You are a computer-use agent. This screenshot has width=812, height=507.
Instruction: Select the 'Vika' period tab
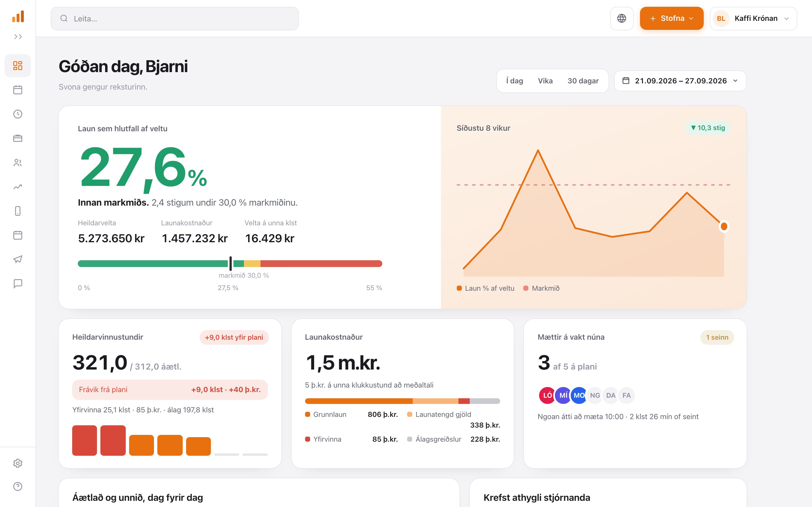[x=545, y=81]
